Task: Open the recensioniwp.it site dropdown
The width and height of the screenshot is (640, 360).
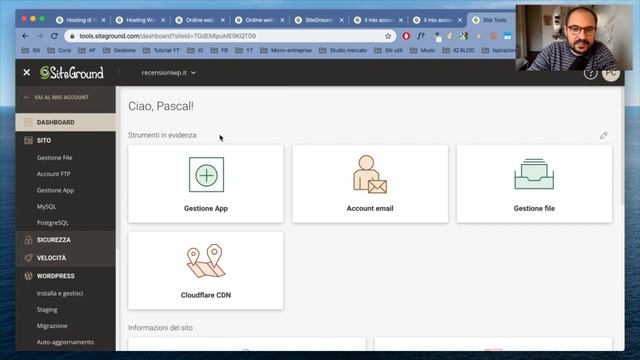Action: pyautogui.click(x=169, y=73)
